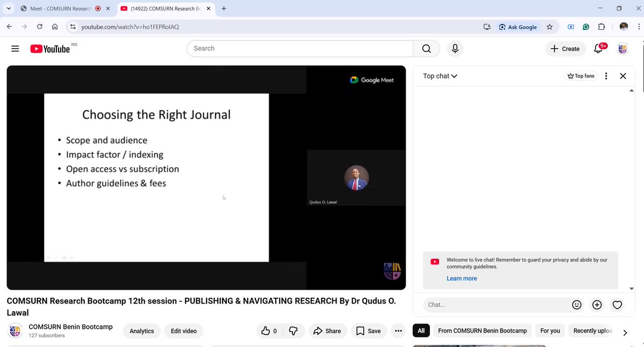Image resolution: width=644 pixels, height=347 pixels.
Task: Open the YouTube hamburger guide menu
Action: click(15, 49)
